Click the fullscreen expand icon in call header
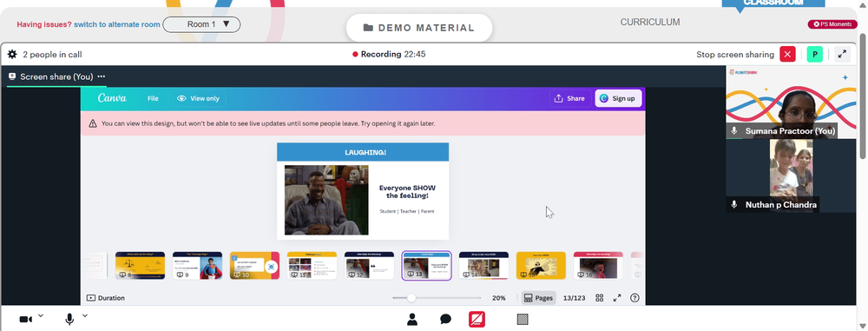Screen dimensions: 868x331 [x=842, y=55]
